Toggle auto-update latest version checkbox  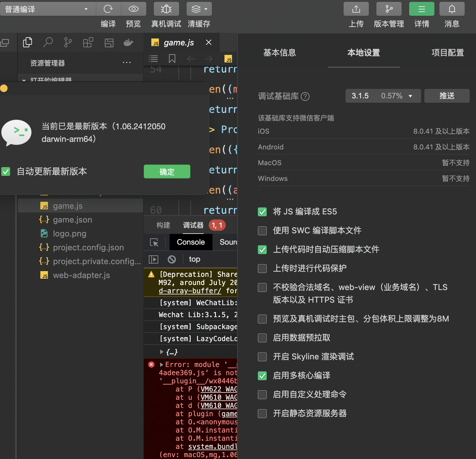pyautogui.click(x=6, y=171)
